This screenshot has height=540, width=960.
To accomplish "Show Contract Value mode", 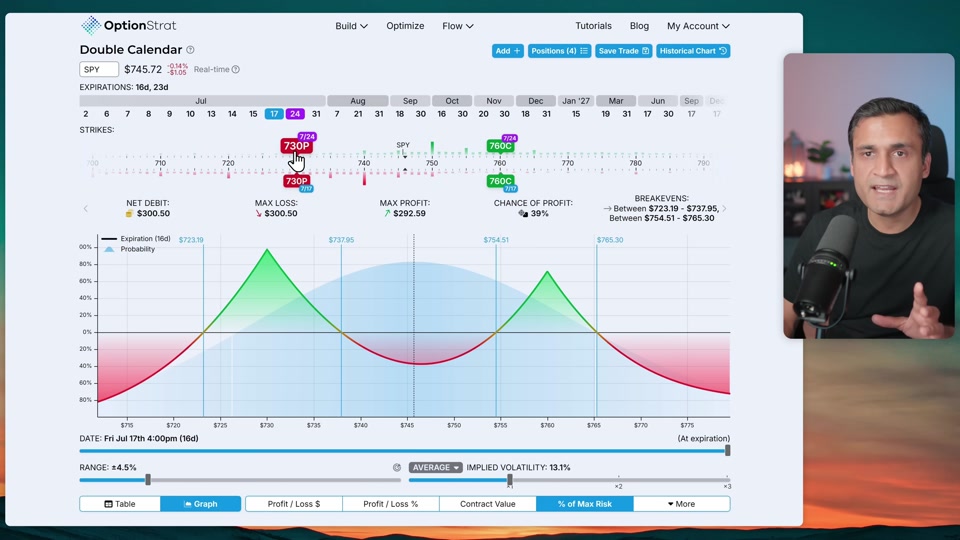I will [x=488, y=504].
